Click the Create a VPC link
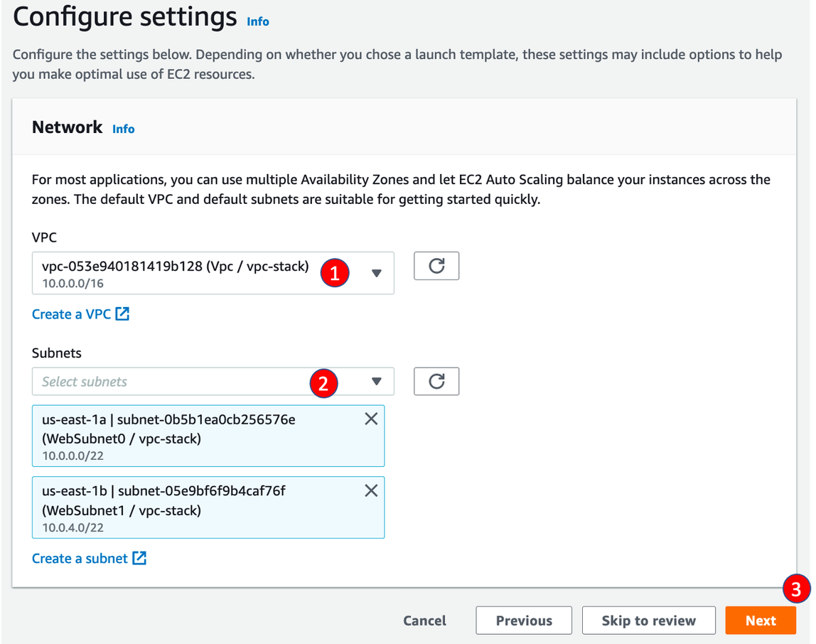The image size is (816, 644). click(72, 314)
